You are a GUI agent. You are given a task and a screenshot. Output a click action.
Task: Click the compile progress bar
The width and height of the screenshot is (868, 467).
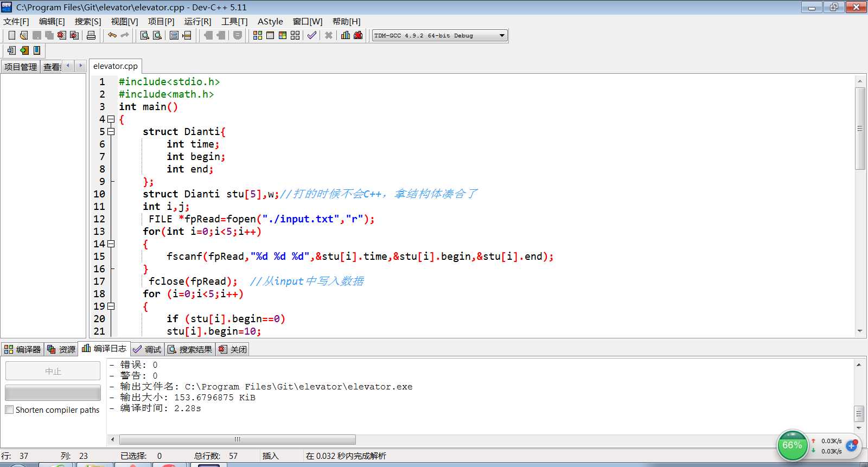[53, 393]
